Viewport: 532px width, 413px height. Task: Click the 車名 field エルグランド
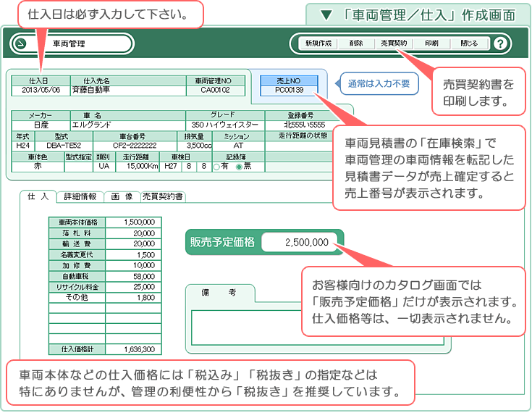tap(128, 125)
